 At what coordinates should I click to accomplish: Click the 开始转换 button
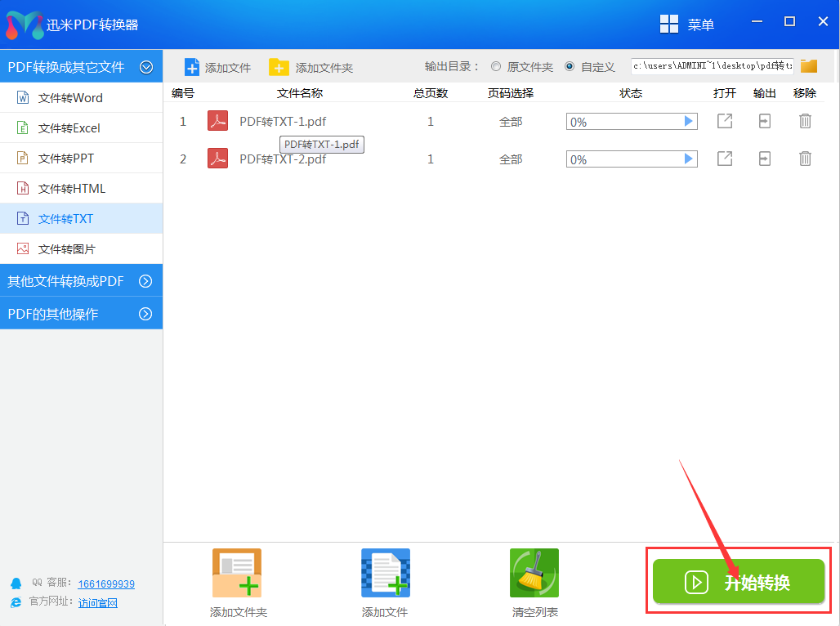(738, 582)
